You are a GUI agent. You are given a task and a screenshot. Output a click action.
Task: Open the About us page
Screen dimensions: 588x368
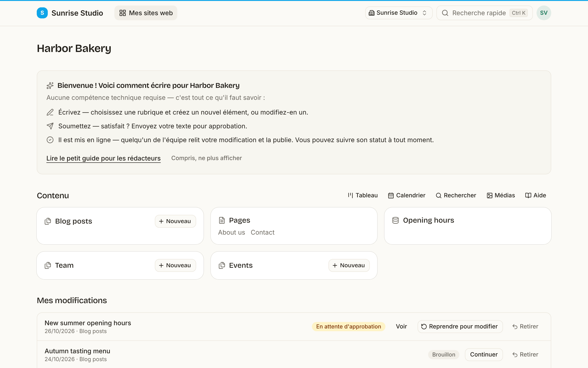click(232, 233)
